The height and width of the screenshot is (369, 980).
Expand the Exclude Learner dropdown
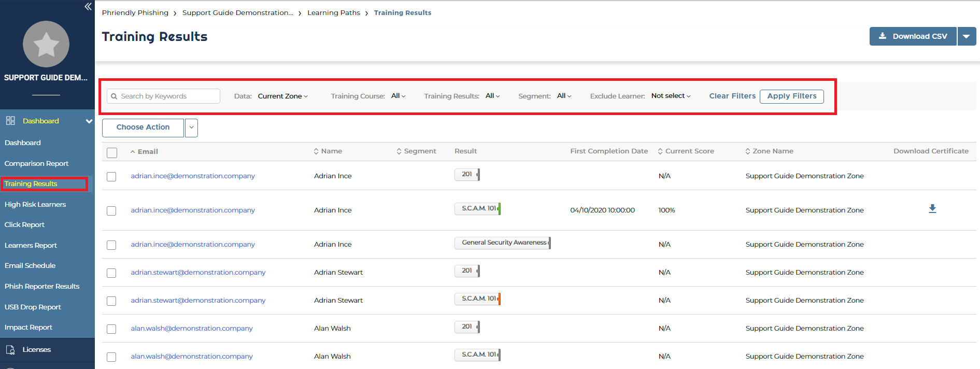(671, 96)
